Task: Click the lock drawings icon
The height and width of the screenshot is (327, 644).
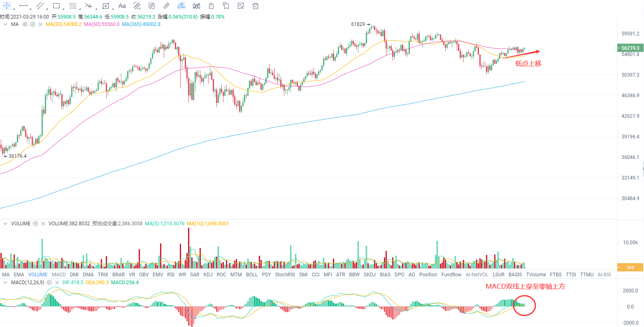Action: click(211, 6)
